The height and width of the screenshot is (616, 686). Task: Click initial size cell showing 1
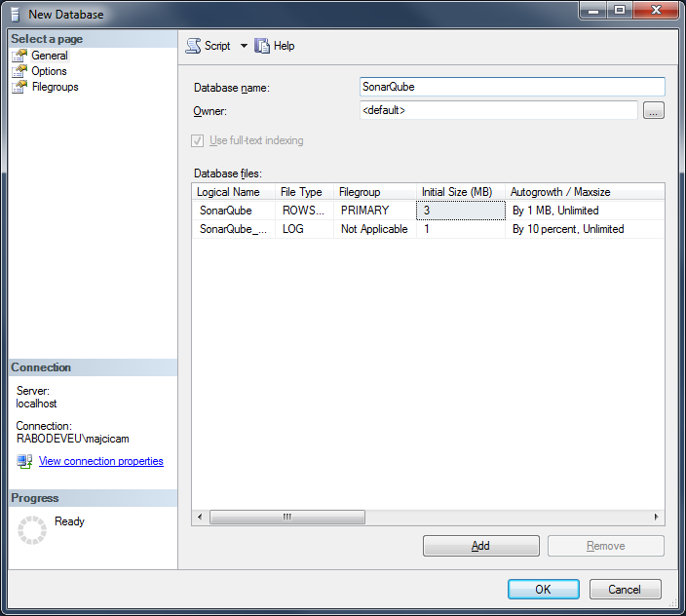point(461,229)
